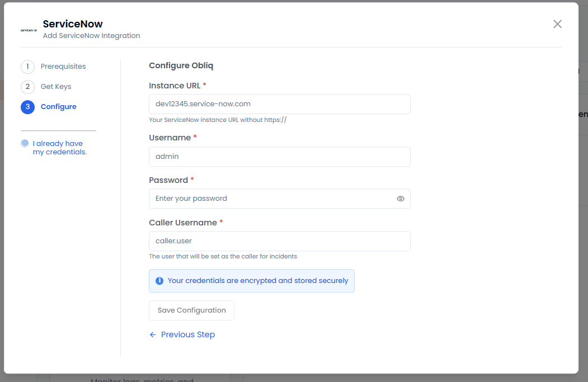Focus the Instance URL input field
Viewport: 588px width, 382px height.
click(x=279, y=104)
